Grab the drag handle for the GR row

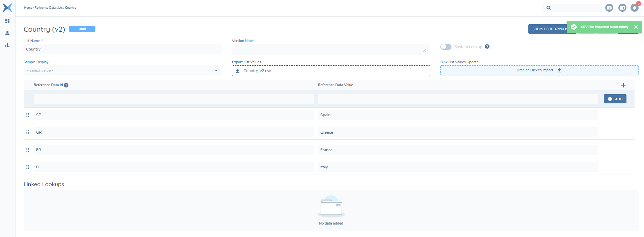click(28, 132)
